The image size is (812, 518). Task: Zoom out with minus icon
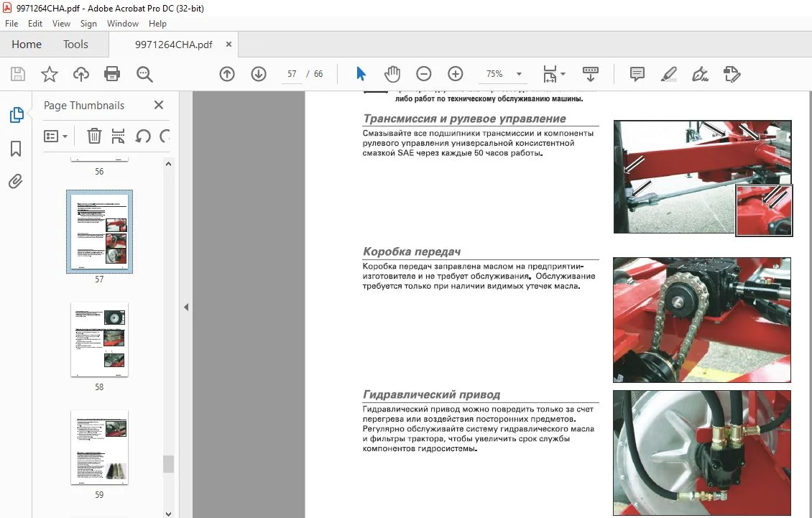[424, 74]
